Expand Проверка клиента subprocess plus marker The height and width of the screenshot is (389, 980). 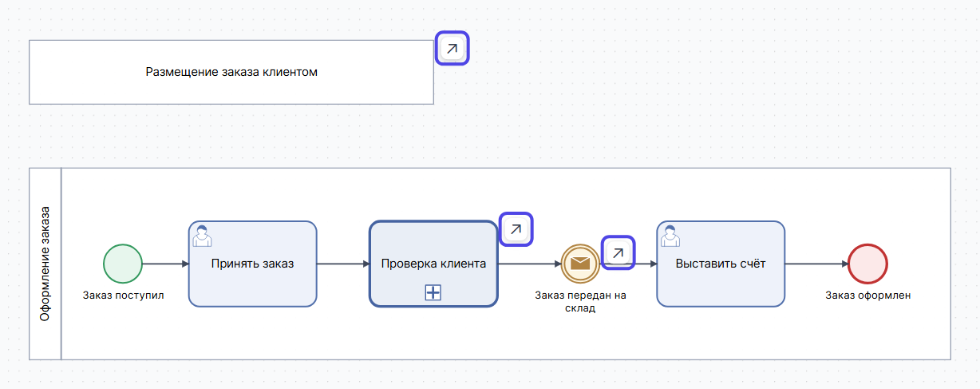pos(433,293)
